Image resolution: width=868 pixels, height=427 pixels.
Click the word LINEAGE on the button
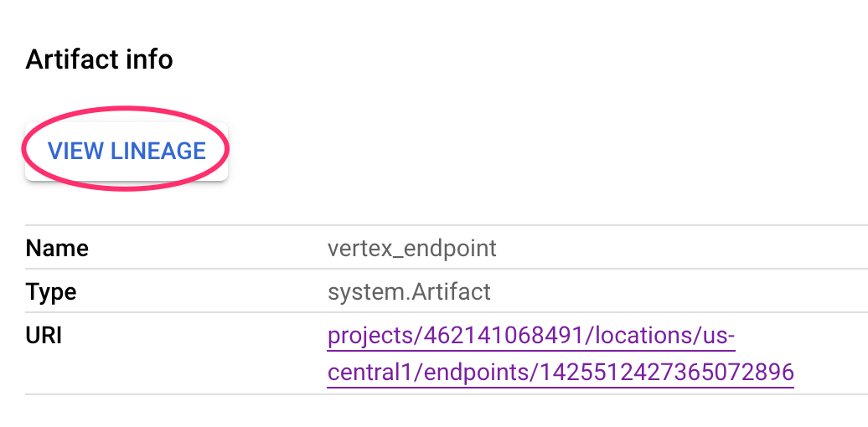158,151
